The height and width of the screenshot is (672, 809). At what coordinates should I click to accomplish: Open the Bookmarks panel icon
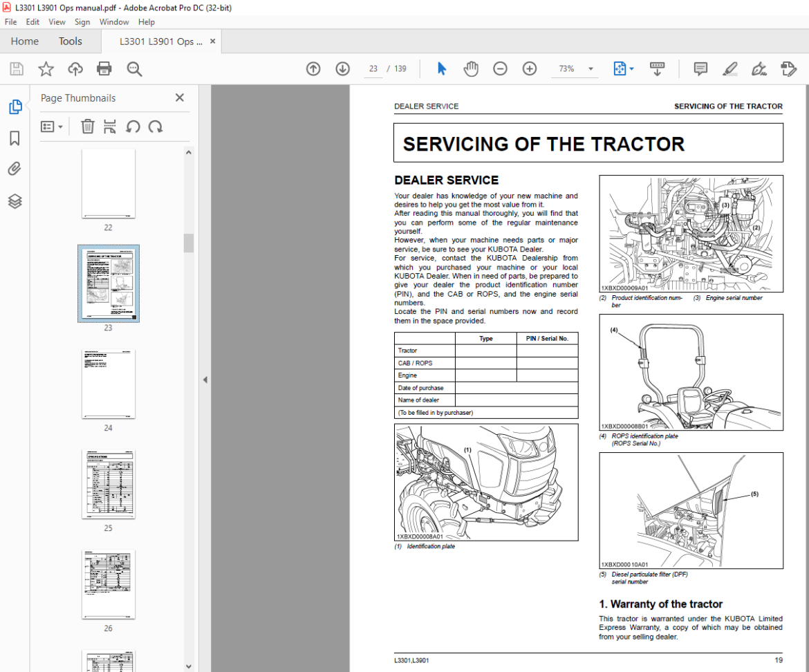[15, 138]
